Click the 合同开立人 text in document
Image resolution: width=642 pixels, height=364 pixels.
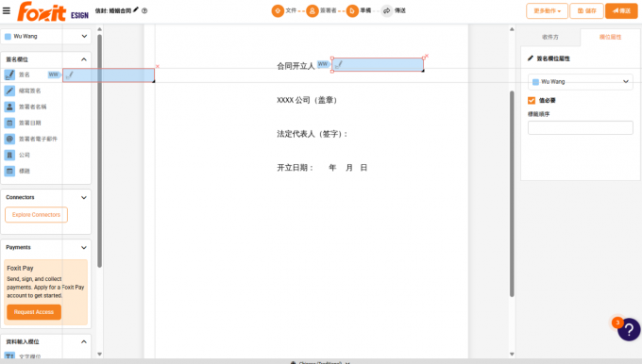pyautogui.click(x=296, y=66)
